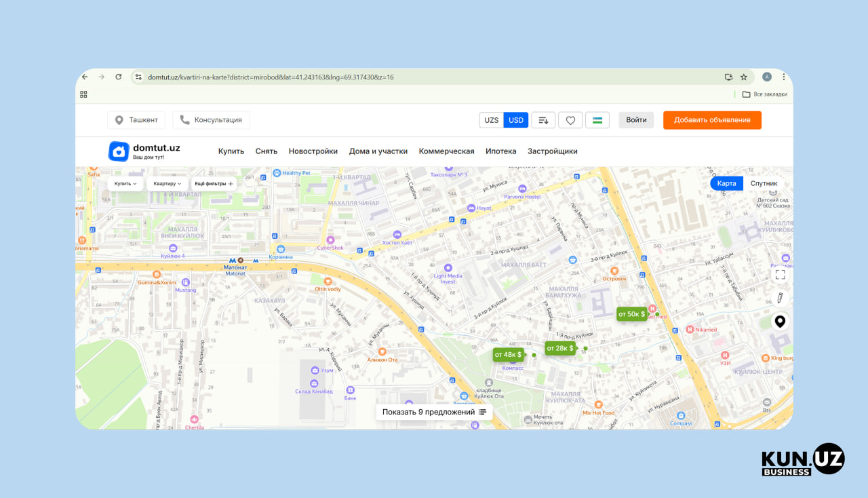This screenshot has width=868, height=498.
Task: Expand Ещё фильтры options
Action: coord(214,184)
